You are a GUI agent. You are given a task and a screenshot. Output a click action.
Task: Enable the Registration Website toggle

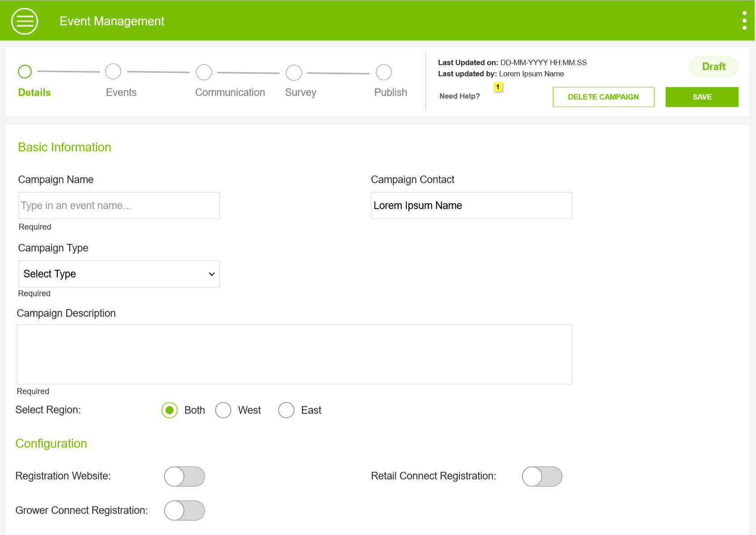(184, 476)
